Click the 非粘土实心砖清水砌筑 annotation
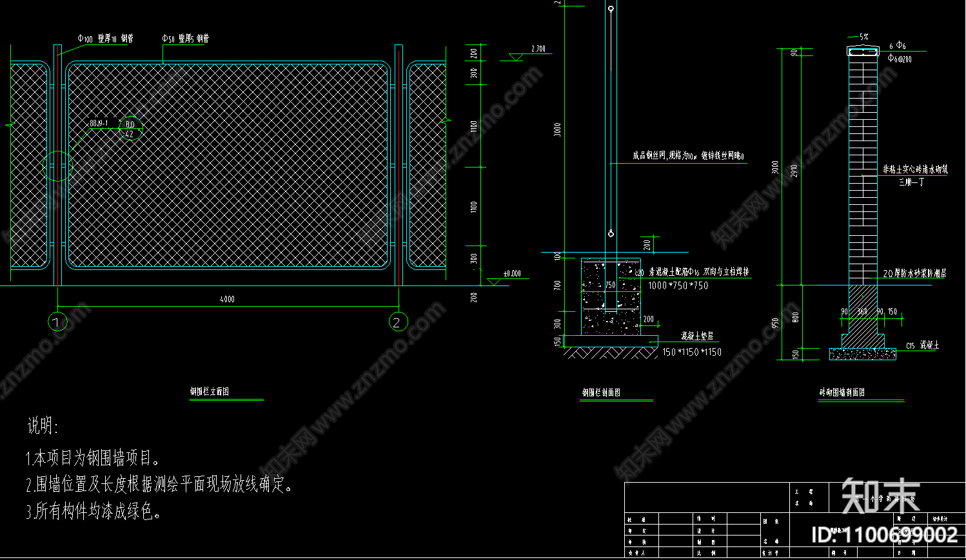Image resolution: width=966 pixels, height=560 pixels. pos(915,169)
